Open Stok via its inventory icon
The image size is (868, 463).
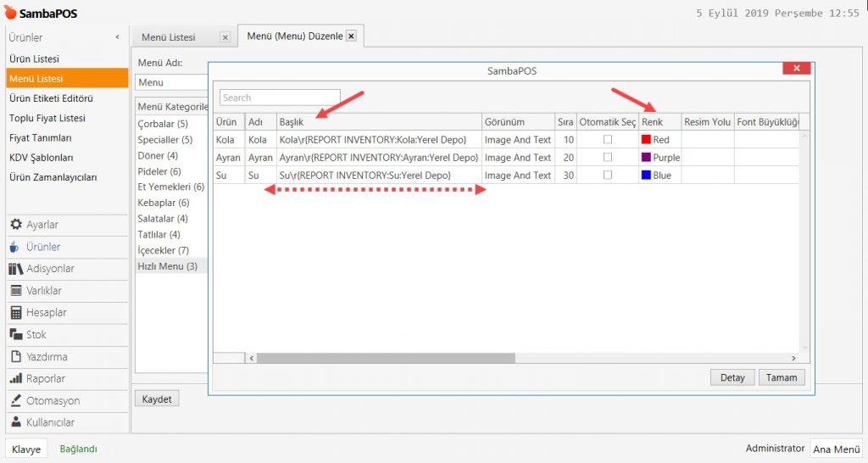click(x=15, y=335)
